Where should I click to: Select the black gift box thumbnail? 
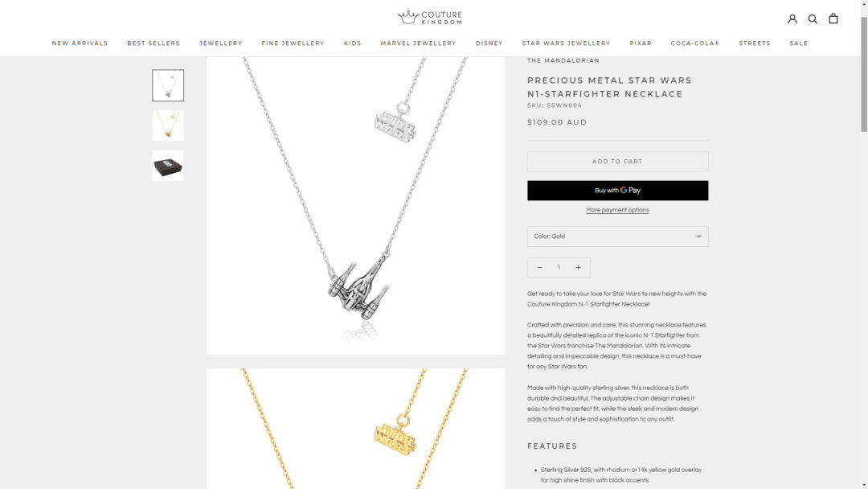(x=168, y=165)
